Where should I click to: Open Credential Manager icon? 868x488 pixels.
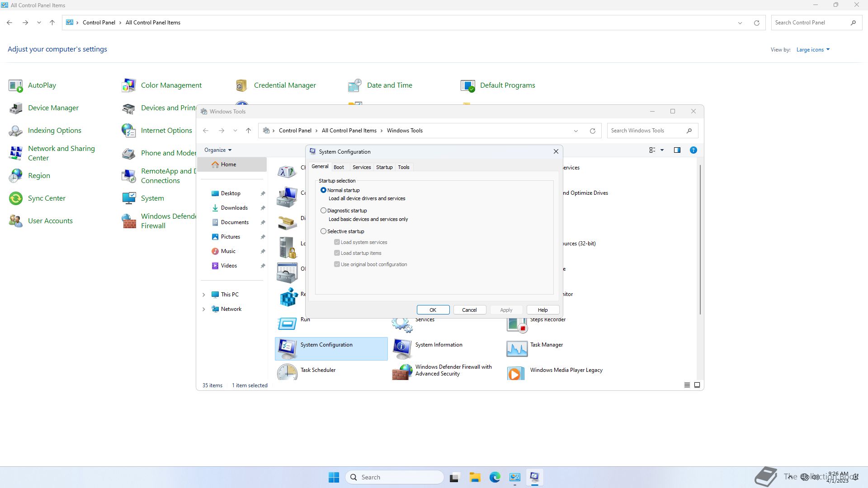coord(242,85)
